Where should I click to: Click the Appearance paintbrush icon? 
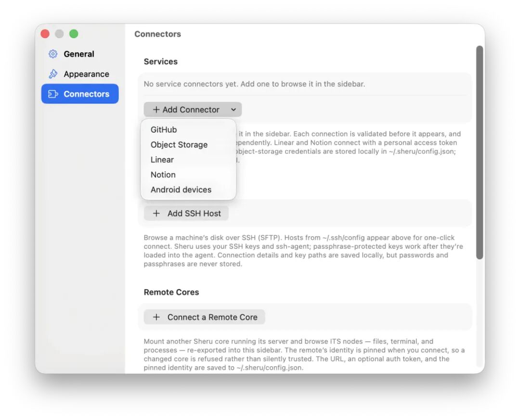click(x=53, y=74)
